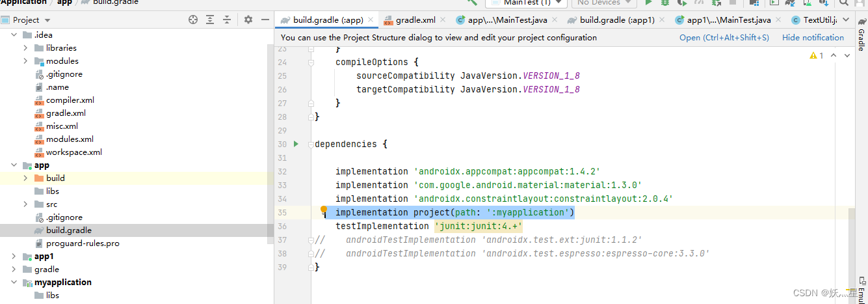Expand the modules folder
The width and height of the screenshot is (868, 304).
pyautogui.click(x=25, y=61)
